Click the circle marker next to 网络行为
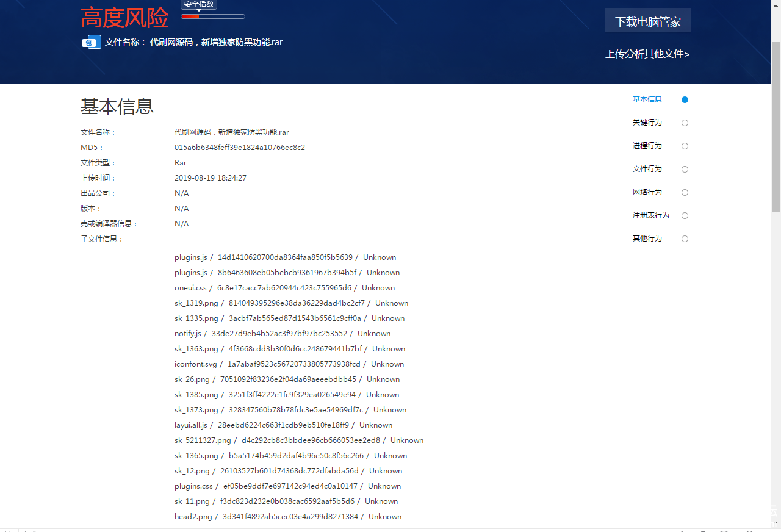This screenshot has width=781, height=532. tap(685, 192)
